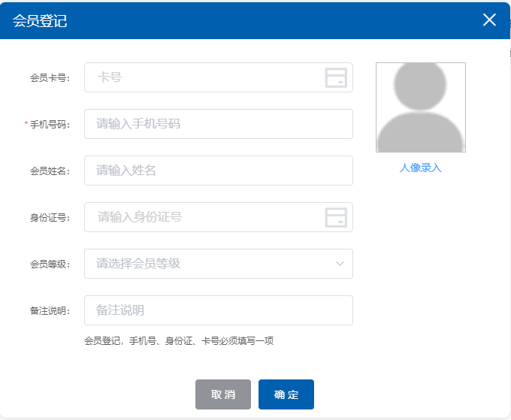Focus the 卡号 input field
The width and height of the screenshot is (511, 420).
point(203,77)
